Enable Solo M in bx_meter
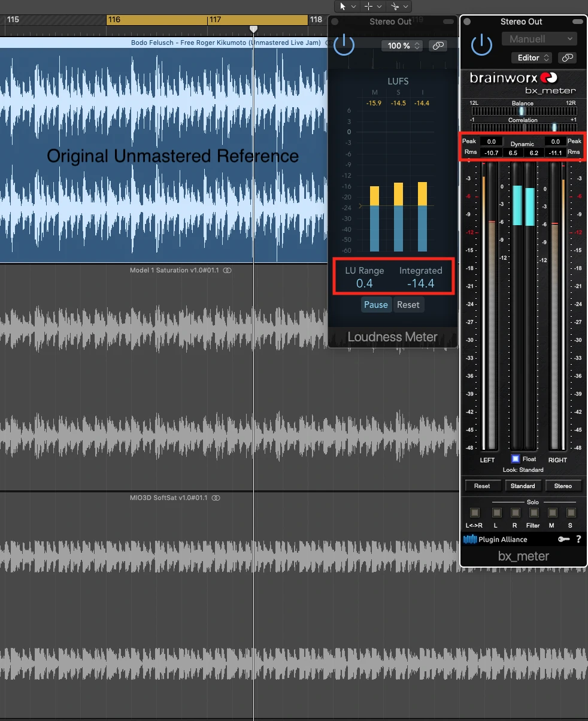Image resolution: width=588 pixels, height=721 pixels. pyautogui.click(x=553, y=513)
